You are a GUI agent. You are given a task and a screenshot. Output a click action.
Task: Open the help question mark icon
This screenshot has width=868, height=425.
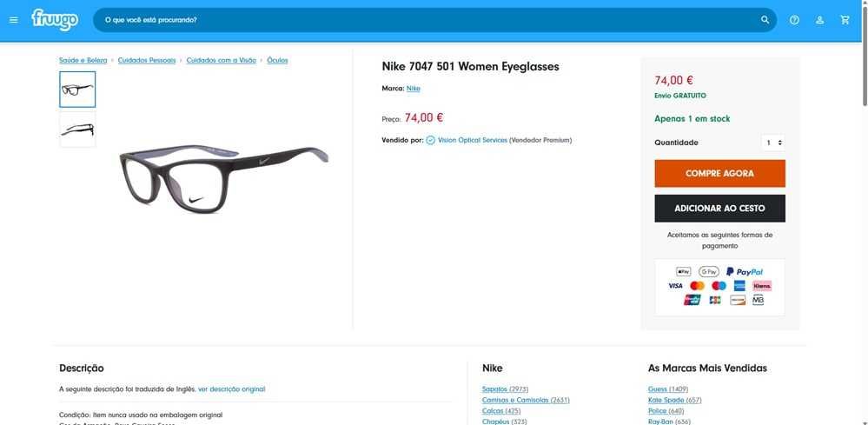tap(794, 20)
